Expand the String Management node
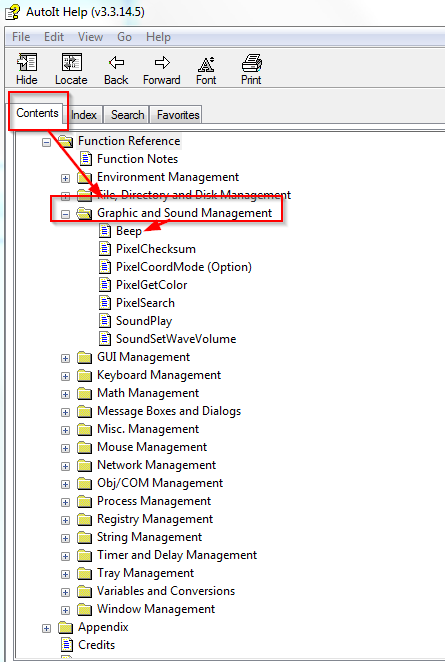Screen dimensions: 445x662 click(x=65, y=538)
